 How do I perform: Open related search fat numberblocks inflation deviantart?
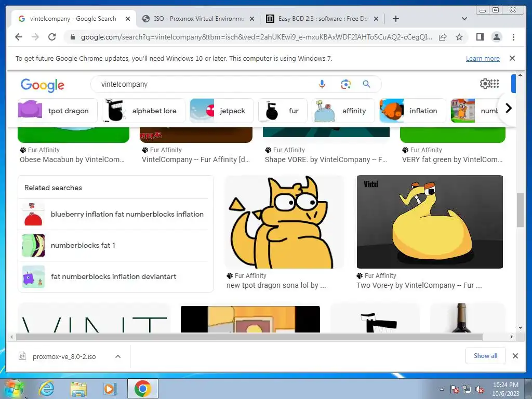coord(113,276)
